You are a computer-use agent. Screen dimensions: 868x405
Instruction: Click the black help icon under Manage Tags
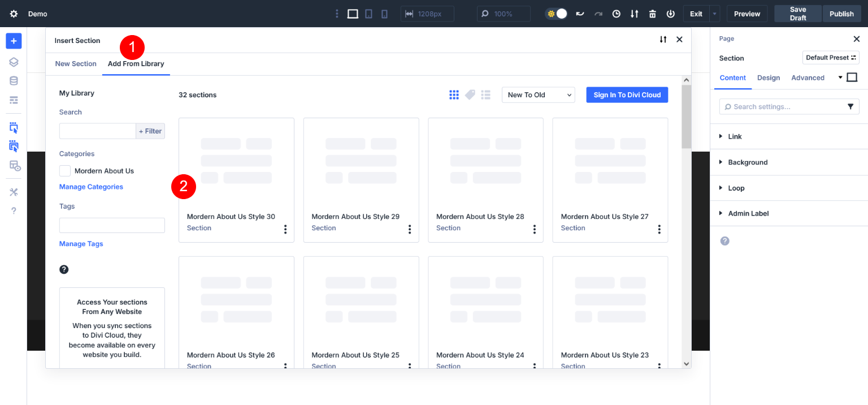[x=64, y=269]
